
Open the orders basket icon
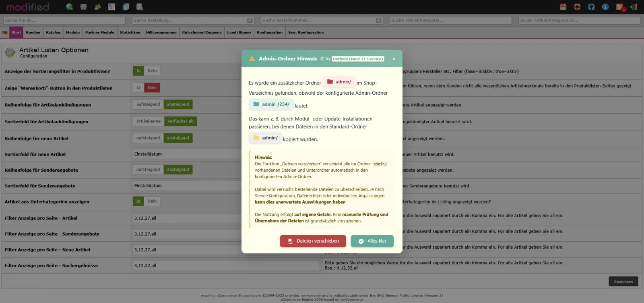tap(83, 7)
